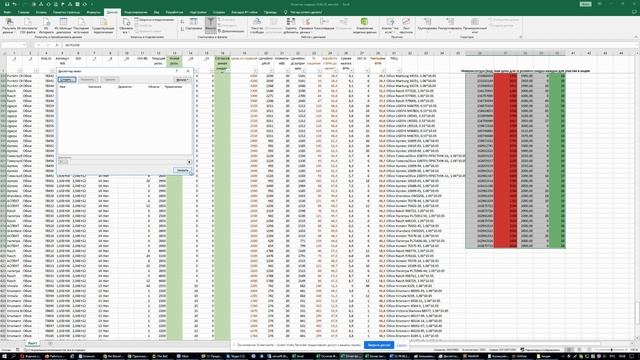This screenshot has width=640, height=360.
Task: Save the workbook from the quick access toolbar
Action: (7, 4)
